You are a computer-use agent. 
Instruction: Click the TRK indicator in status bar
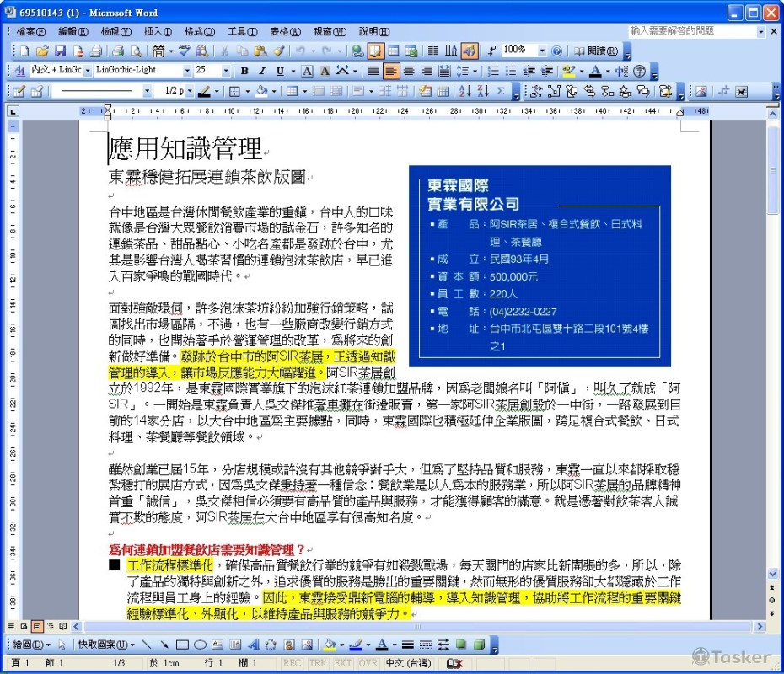[x=318, y=663]
